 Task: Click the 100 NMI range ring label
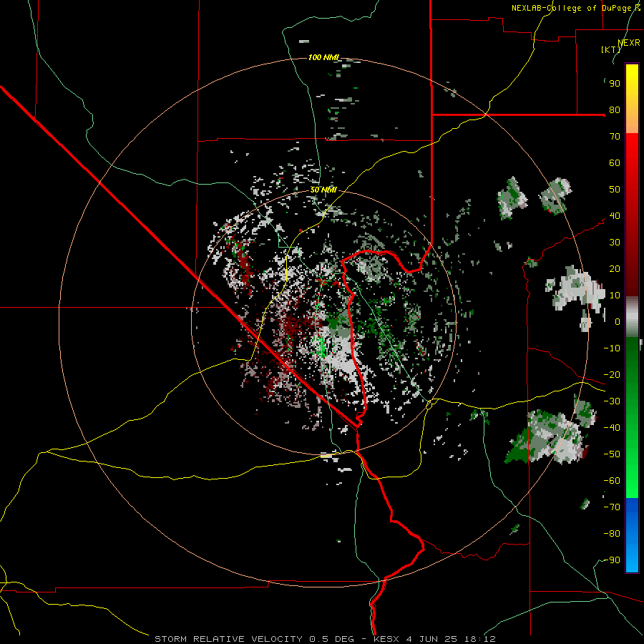[323, 57]
